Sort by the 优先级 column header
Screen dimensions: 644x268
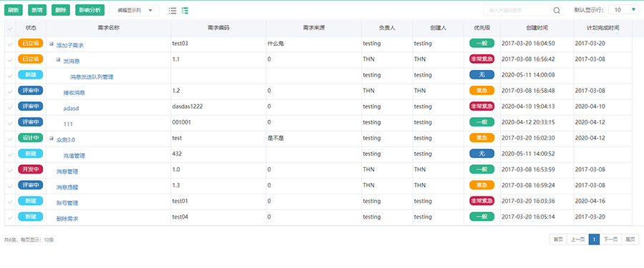coord(482,28)
